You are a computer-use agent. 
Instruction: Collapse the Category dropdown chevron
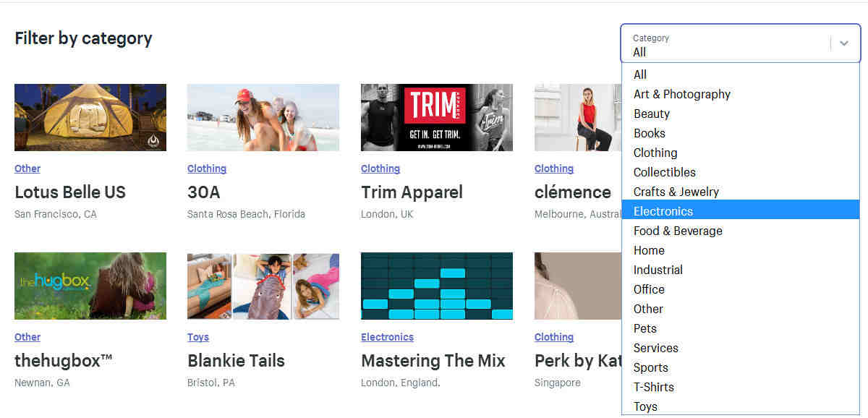click(843, 43)
